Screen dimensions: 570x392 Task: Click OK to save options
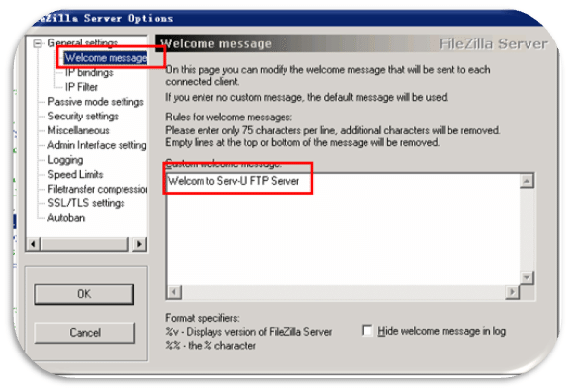84,294
